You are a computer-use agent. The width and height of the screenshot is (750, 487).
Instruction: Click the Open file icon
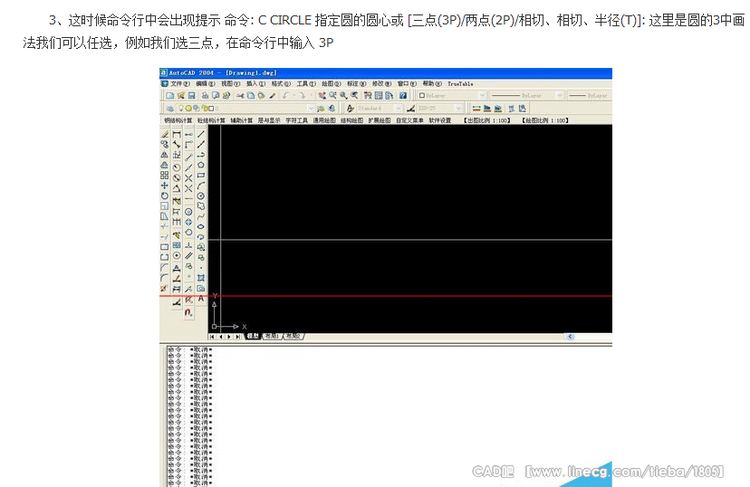(x=181, y=95)
